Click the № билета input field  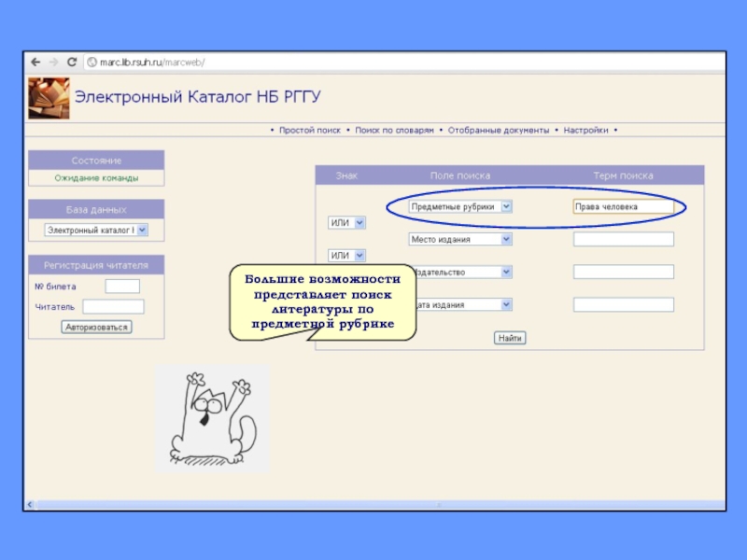click(122, 287)
